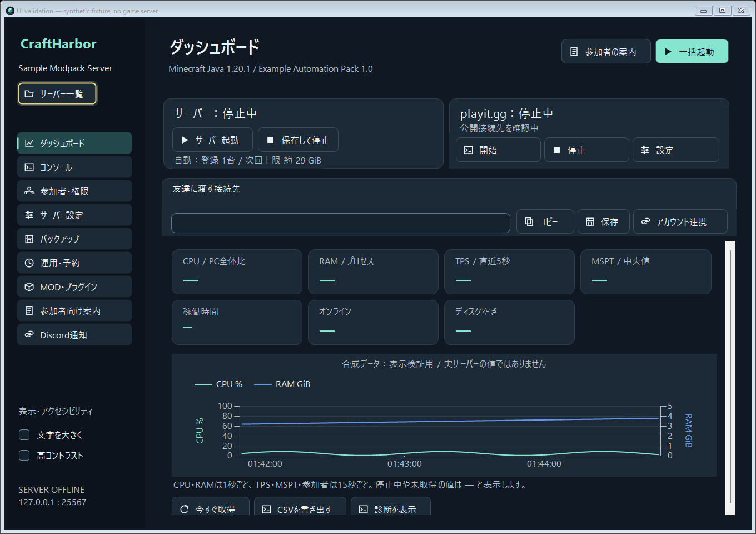
Task: Start the server with サーバー起動
Action: tap(212, 140)
